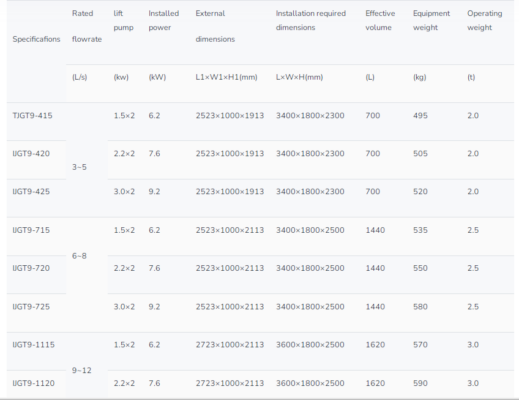Click the L1×W1×H1(mm) unit cell
This screenshot has height=400, width=519.
(x=226, y=77)
